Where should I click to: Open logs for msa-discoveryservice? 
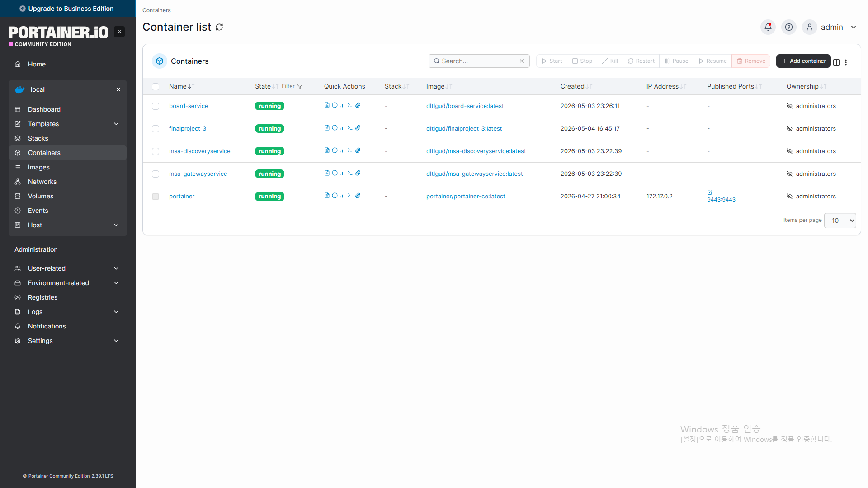click(x=327, y=150)
